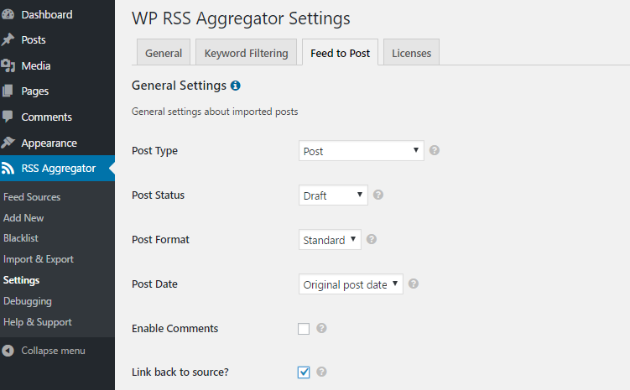The height and width of the screenshot is (390, 630).
Task: Click the General Settings section heading
Action: (179, 86)
